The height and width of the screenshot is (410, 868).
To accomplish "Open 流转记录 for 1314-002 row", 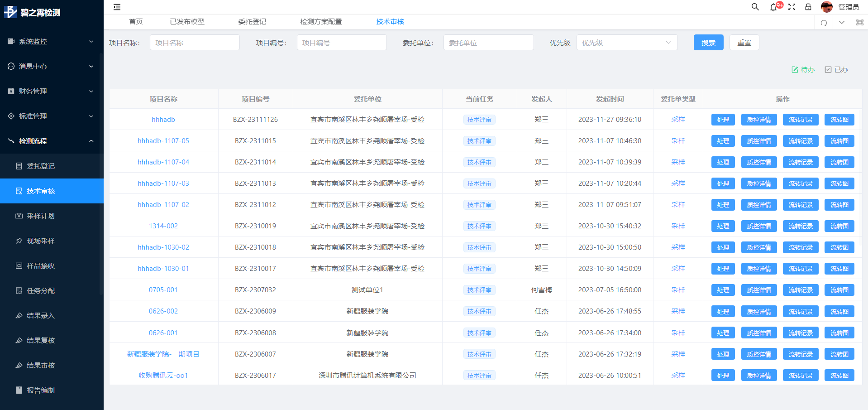I will click(801, 226).
